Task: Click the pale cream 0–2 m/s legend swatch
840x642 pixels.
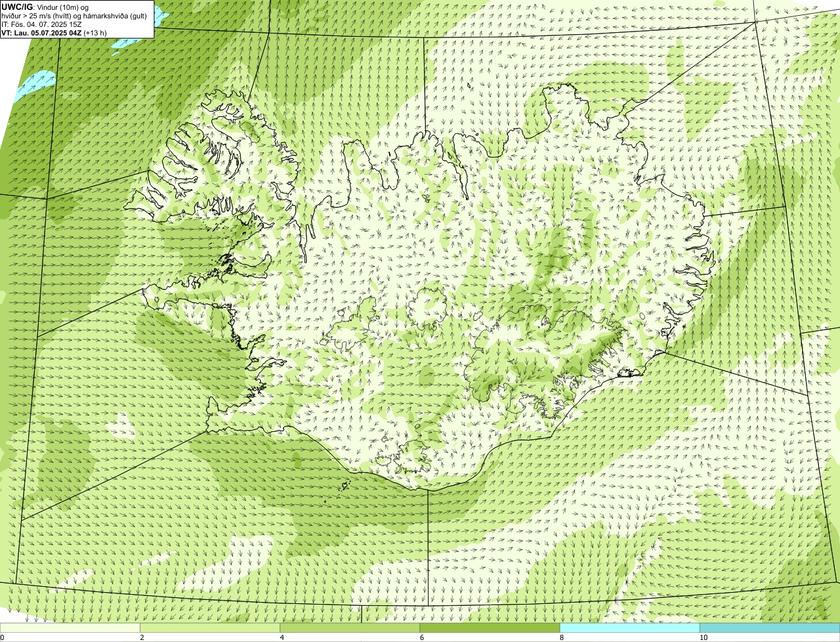Action: [70, 628]
